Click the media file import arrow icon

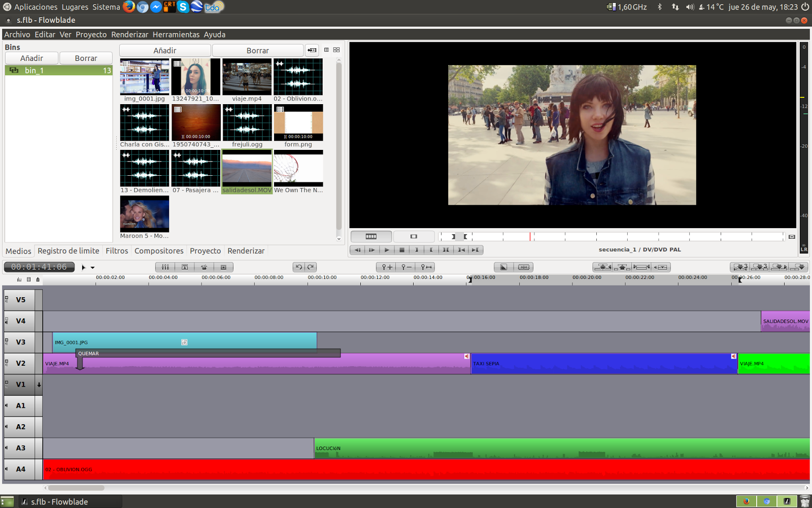pos(312,50)
